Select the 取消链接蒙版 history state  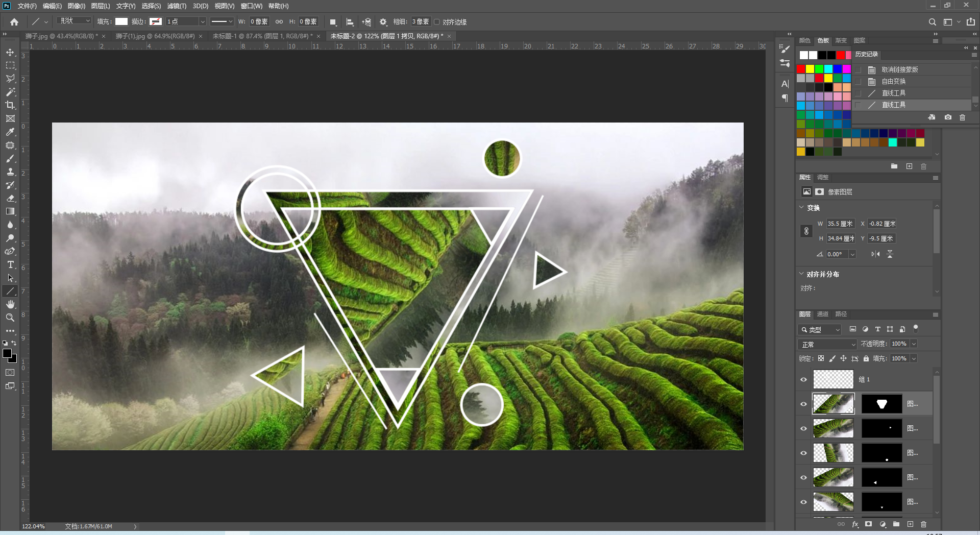(900, 69)
